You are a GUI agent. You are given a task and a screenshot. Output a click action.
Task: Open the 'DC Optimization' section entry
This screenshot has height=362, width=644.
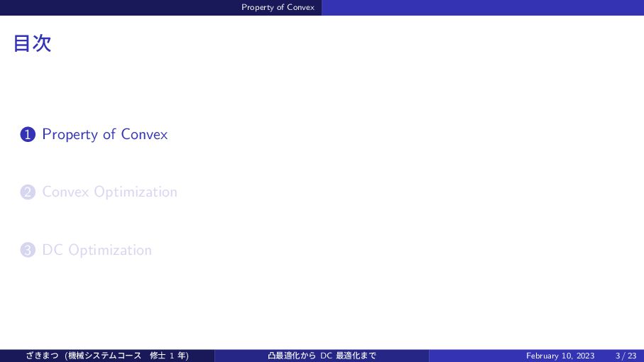[97, 250]
